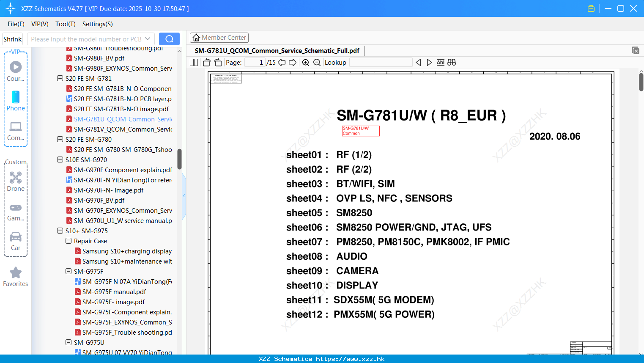Zoom in on the PDF
Screen dimensions: 644x363
306,63
